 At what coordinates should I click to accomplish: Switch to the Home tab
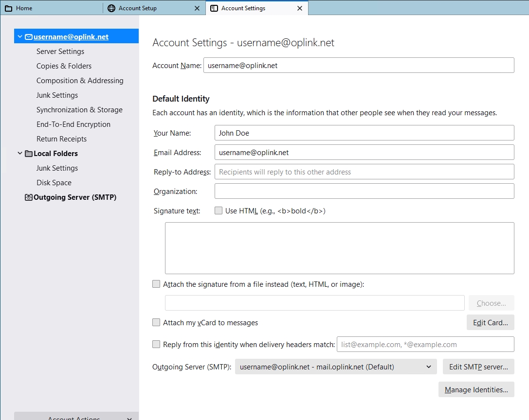pyautogui.click(x=52, y=8)
